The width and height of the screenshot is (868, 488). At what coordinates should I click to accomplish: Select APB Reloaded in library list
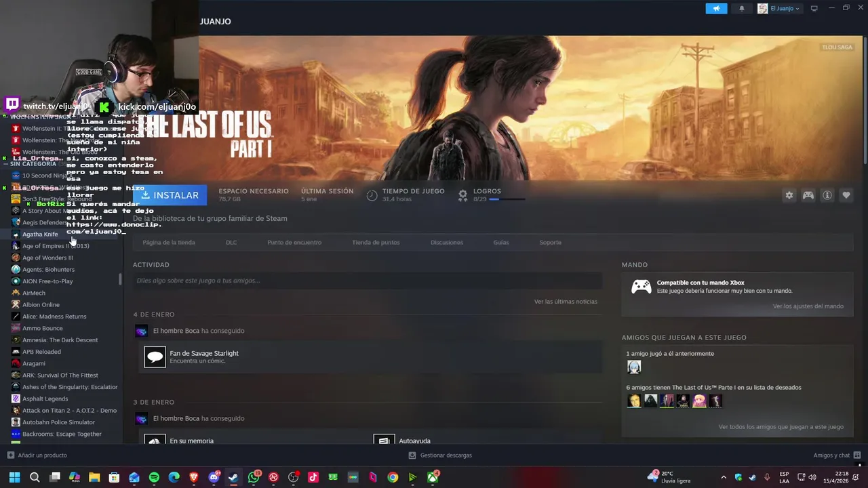tap(41, 352)
